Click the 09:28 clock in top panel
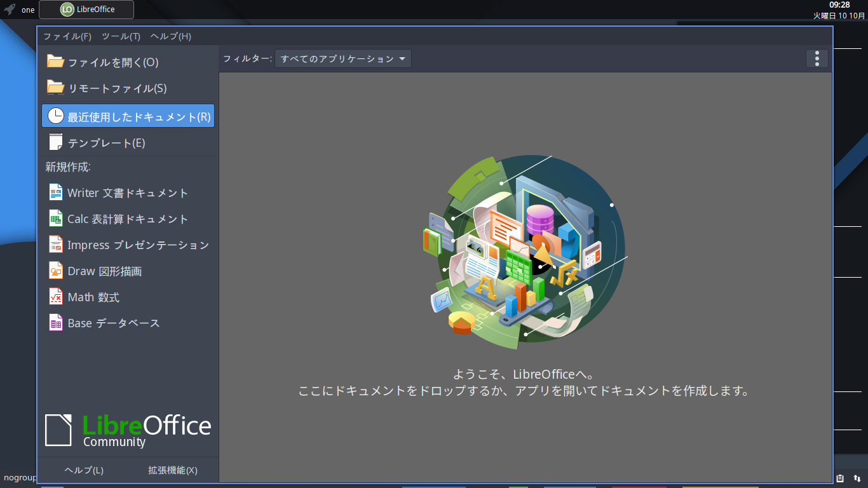Screen dimensions: 868x488 839,5
